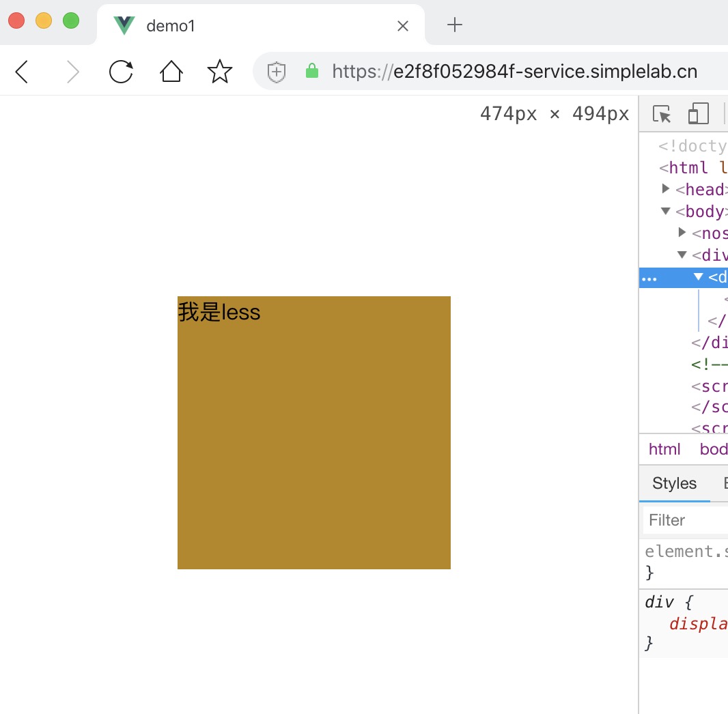Activate DevTools element inspector tool
The image size is (728, 714).
(662, 114)
